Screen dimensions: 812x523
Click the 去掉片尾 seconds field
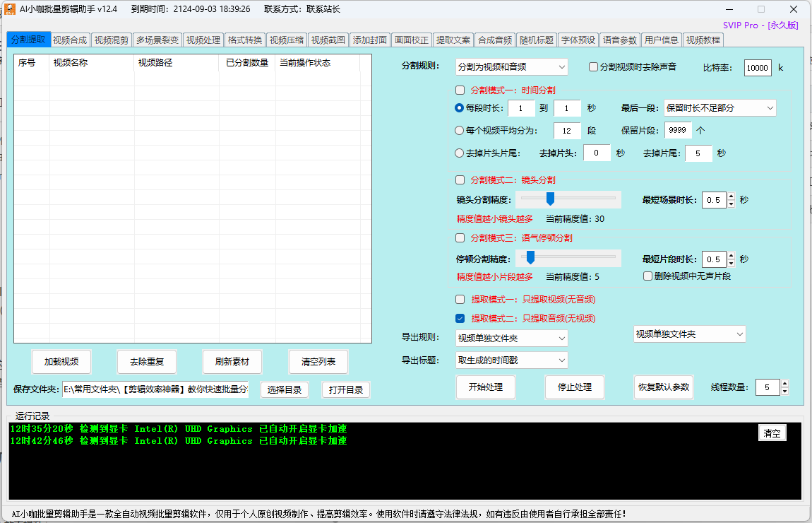pyautogui.click(x=698, y=153)
